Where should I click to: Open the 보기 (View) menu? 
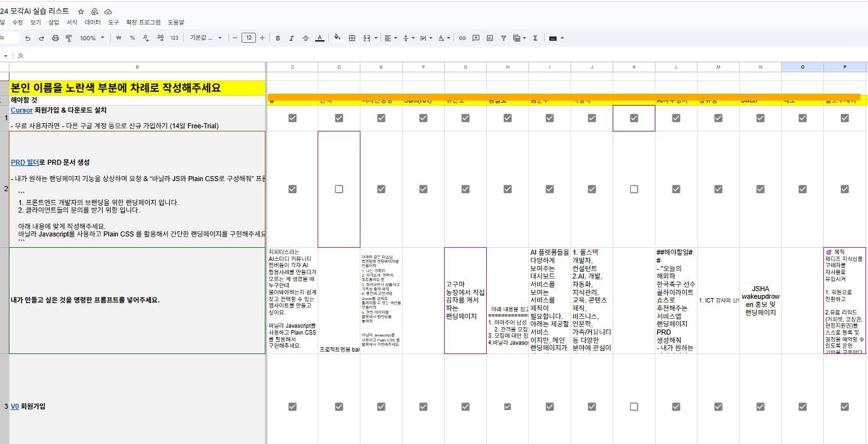pos(35,22)
